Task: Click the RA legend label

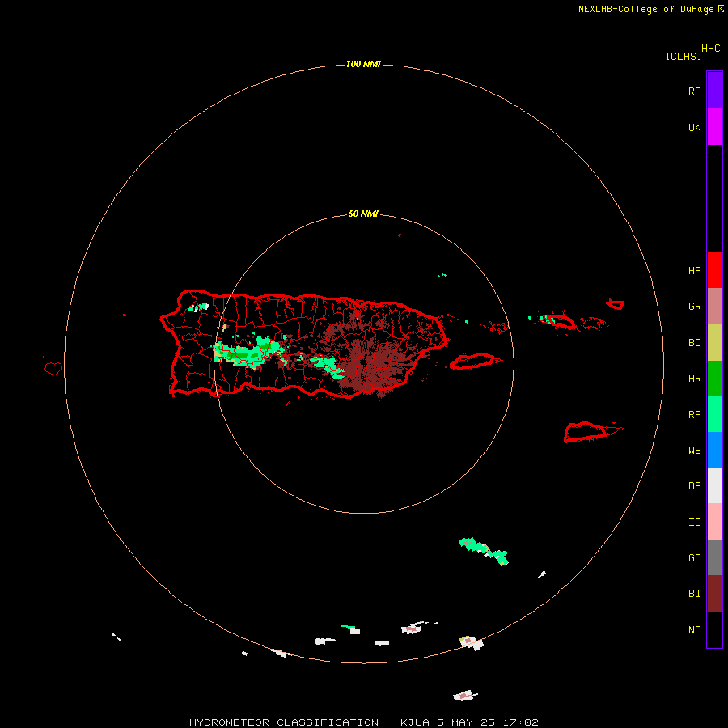Action: [x=694, y=415]
